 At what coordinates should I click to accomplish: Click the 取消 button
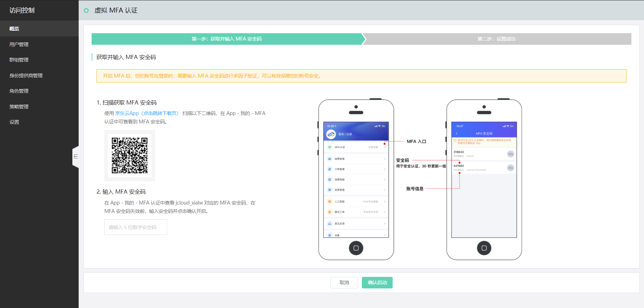click(344, 282)
